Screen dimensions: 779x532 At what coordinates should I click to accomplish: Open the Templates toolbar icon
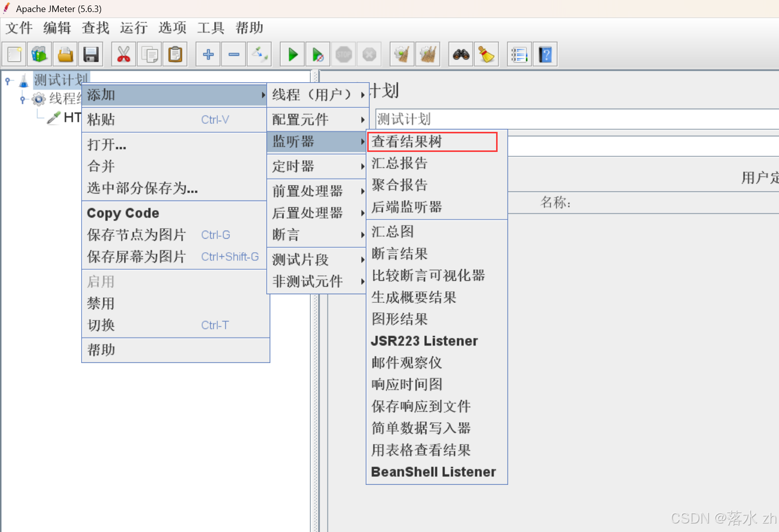click(40, 54)
